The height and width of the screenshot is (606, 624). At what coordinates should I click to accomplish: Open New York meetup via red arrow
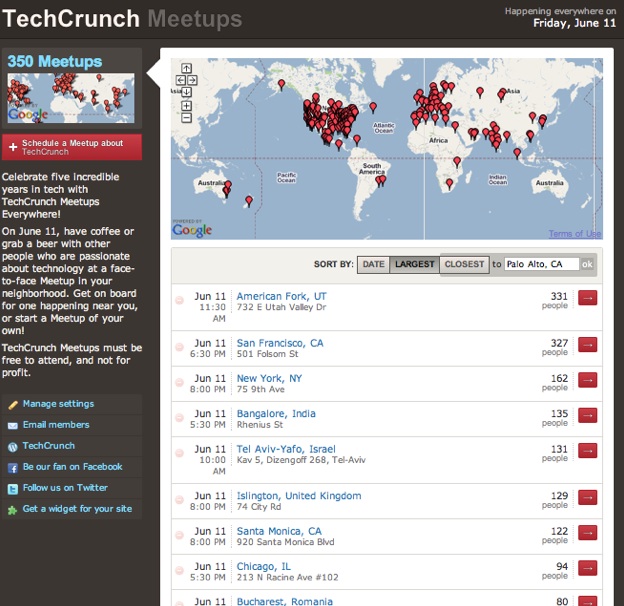point(587,380)
